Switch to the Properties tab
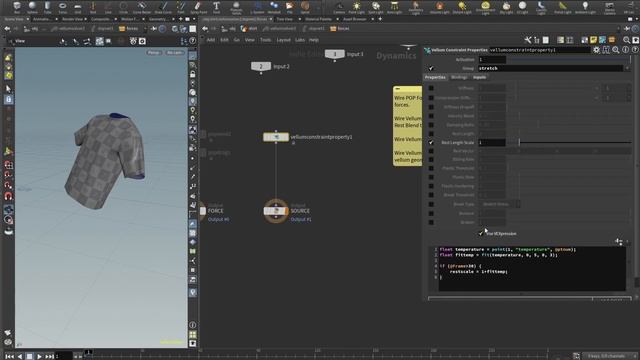Viewport: 640px width, 360px height. coord(435,77)
